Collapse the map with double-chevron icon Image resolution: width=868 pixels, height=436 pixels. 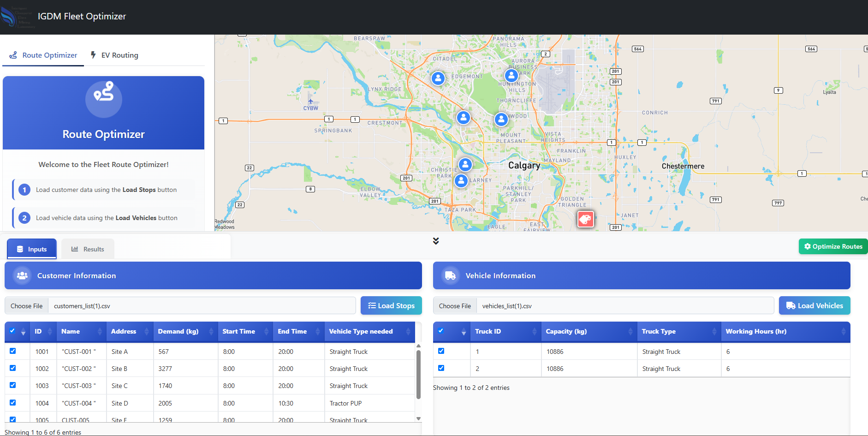(x=436, y=241)
